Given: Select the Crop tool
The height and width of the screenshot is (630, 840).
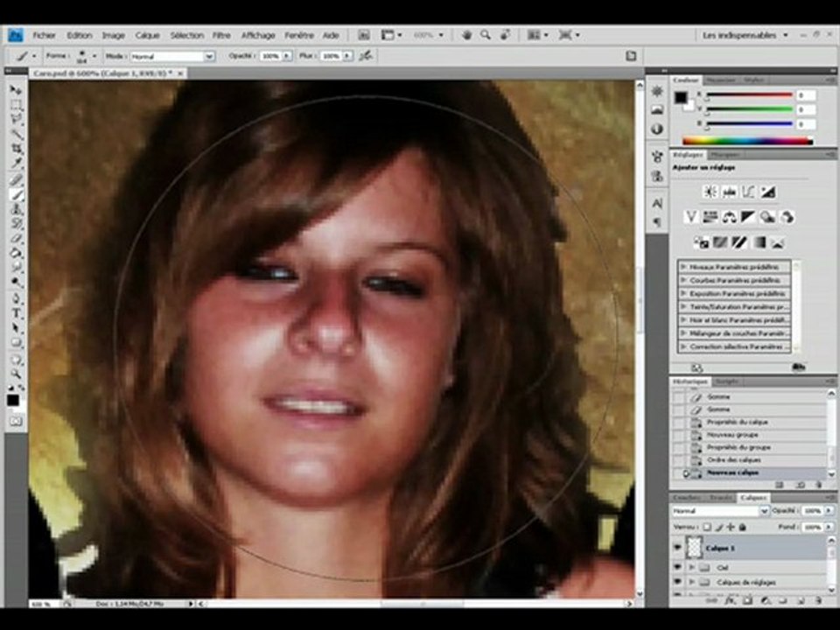Looking at the screenshot, I should coord(16,149).
